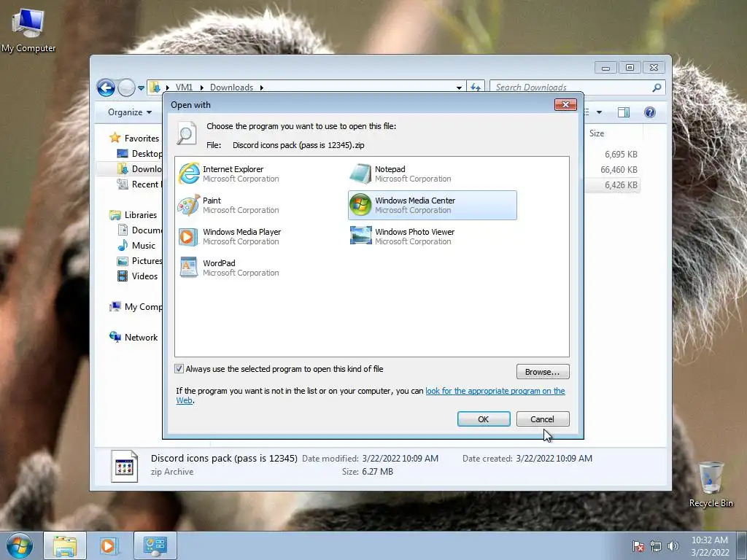
Task: Click zip archive icon in details pane
Action: [x=124, y=466]
